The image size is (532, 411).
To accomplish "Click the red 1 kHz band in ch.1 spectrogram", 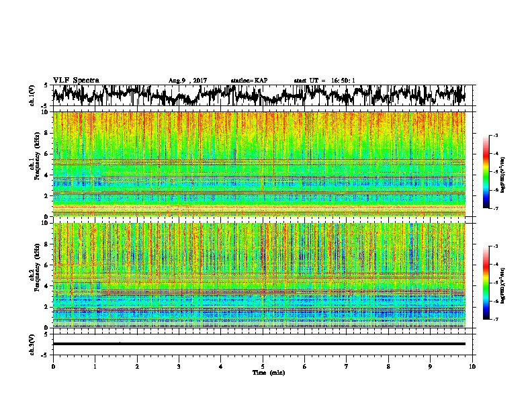I will (259, 207).
